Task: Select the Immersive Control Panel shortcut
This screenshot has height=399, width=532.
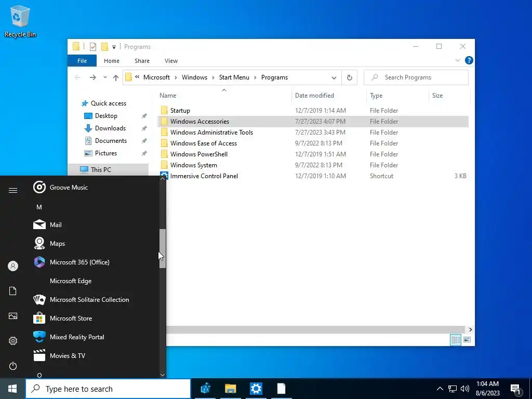Action: point(313,176)
